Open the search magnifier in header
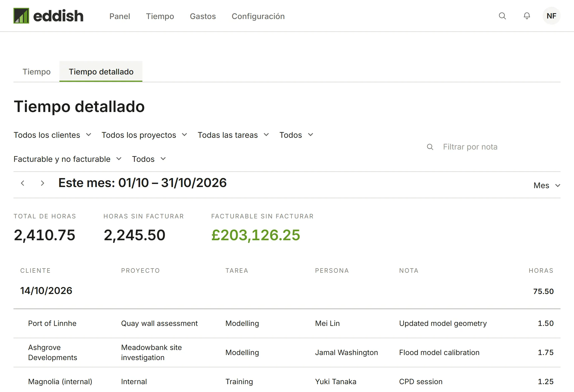Screen dimensions: 574x392 pos(502,16)
